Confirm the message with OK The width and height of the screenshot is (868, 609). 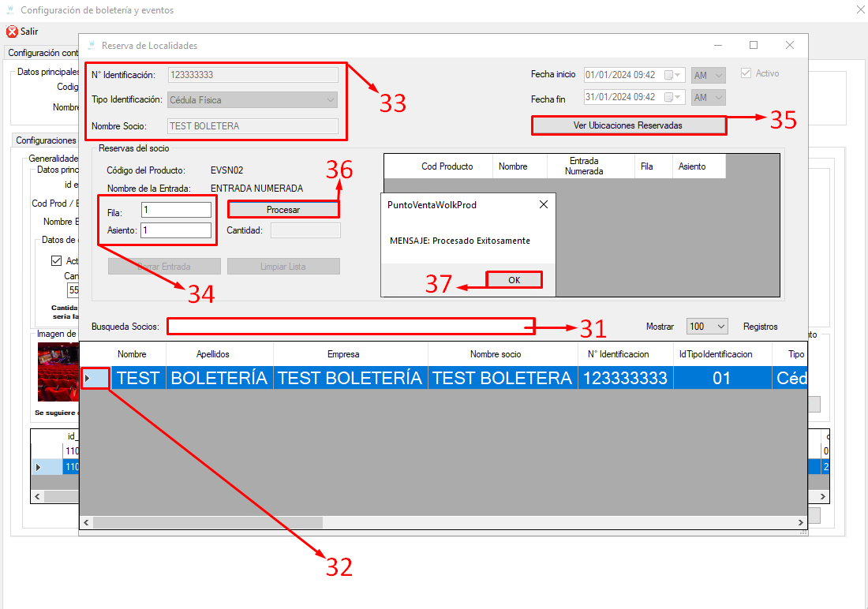pos(514,280)
